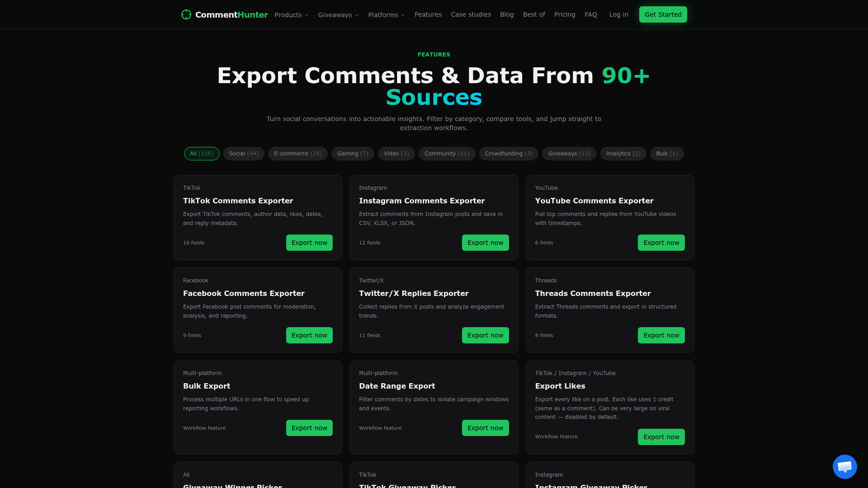This screenshot has width=868, height=488.
Task: Click the 'TikTok / Instagram / YouTube' card label
Action: pos(575,373)
